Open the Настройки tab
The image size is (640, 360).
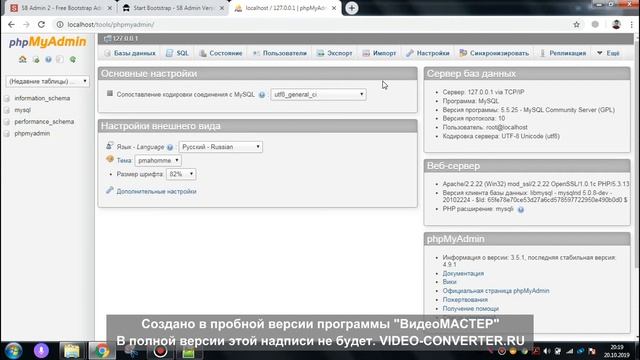[x=428, y=53]
